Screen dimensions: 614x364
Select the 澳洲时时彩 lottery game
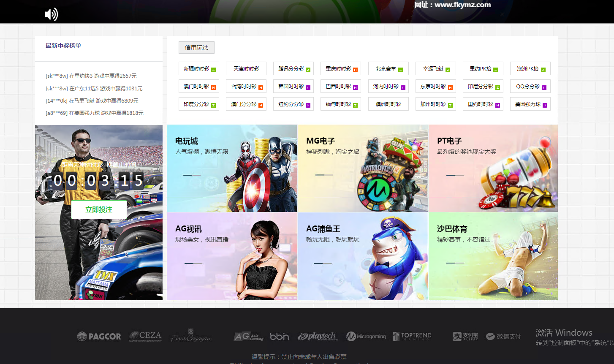click(388, 104)
